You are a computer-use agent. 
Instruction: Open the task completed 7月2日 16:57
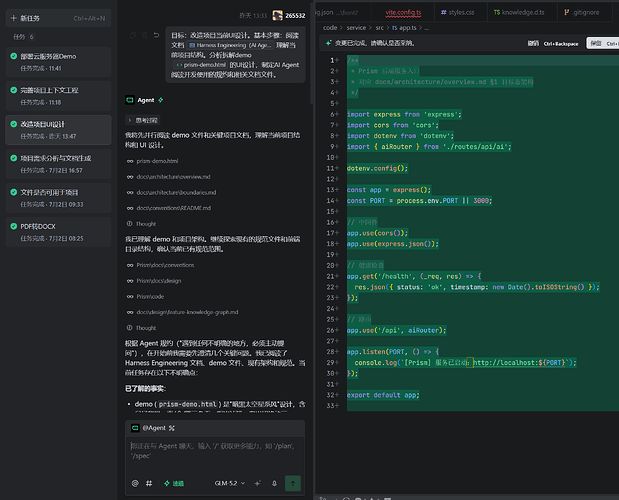tap(58, 164)
